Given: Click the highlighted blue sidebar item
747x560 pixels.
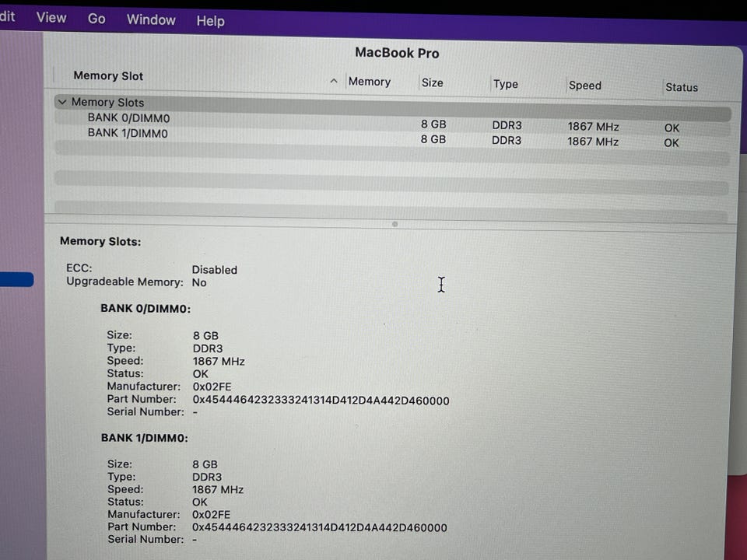Looking at the screenshot, I should tap(16, 279).
